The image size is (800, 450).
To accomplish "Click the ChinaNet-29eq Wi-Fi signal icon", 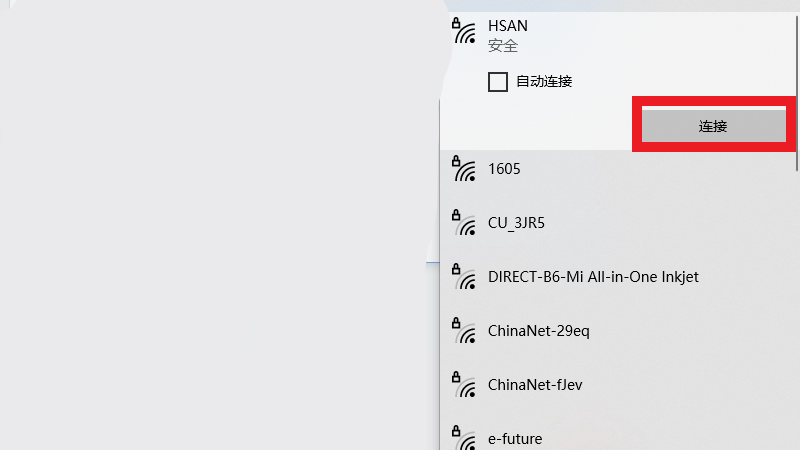I will [464, 332].
